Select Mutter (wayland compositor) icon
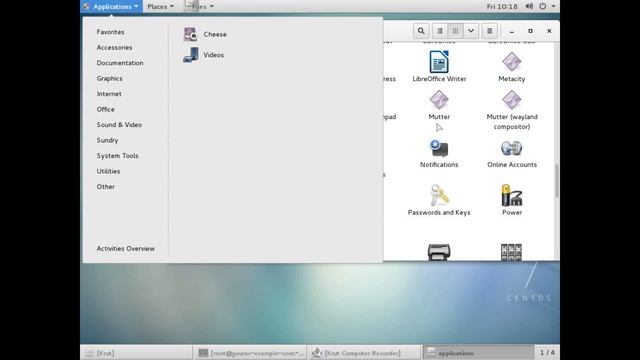 512,110
